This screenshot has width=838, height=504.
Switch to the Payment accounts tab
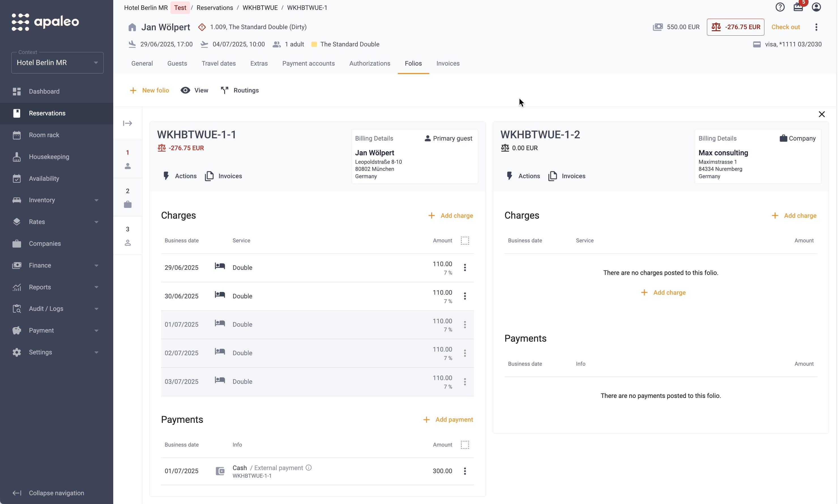pyautogui.click(x=308, y=64)
